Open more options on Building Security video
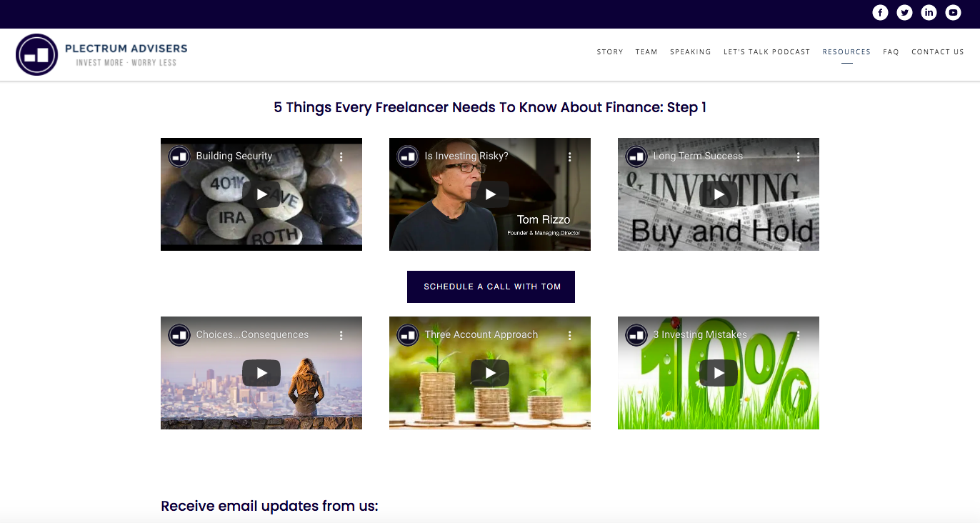The width and height of the screenshot is (980, 523). pyautogui.click(x=341, y=156)
